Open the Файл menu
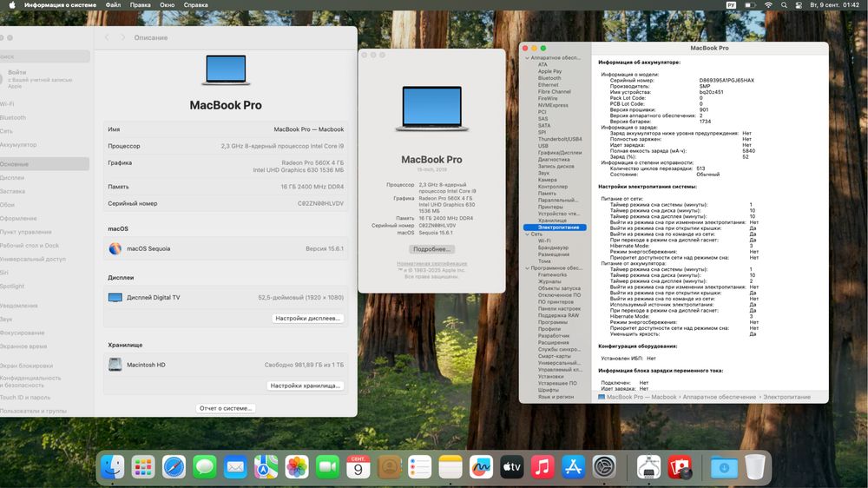This screenshot has width=868, height=488. click(x=113, y=5)
